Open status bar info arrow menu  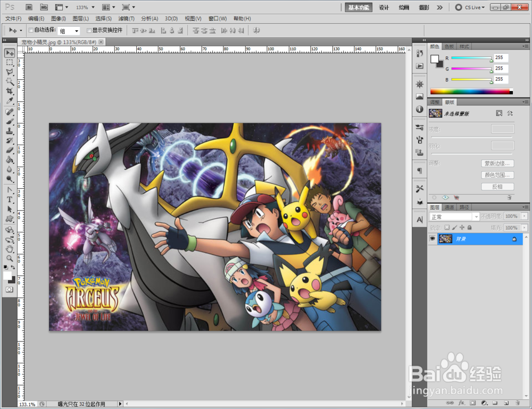point(120,404)
